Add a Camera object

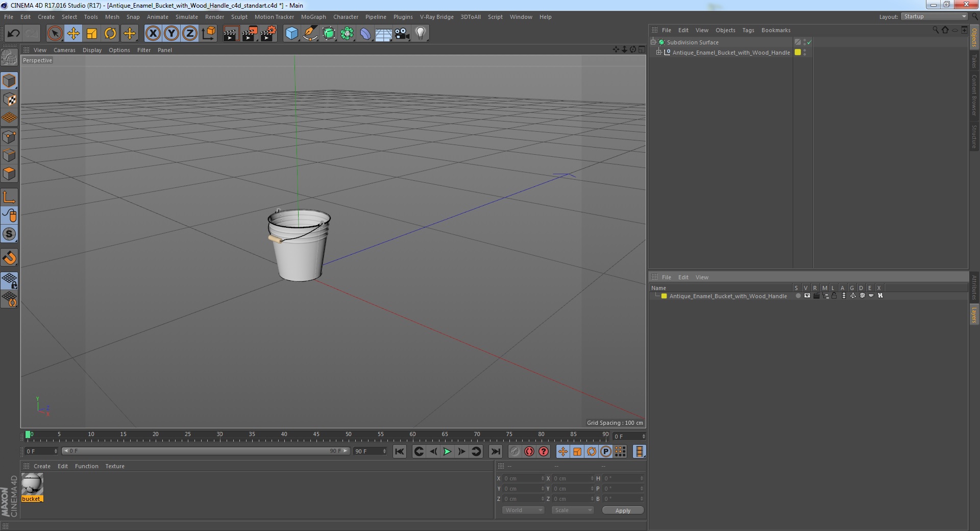point(402,34)
